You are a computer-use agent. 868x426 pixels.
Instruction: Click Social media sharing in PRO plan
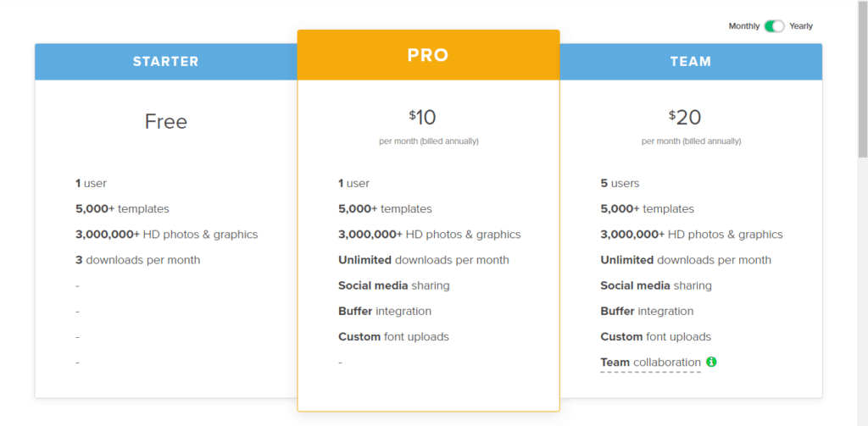tap(394, 285)
